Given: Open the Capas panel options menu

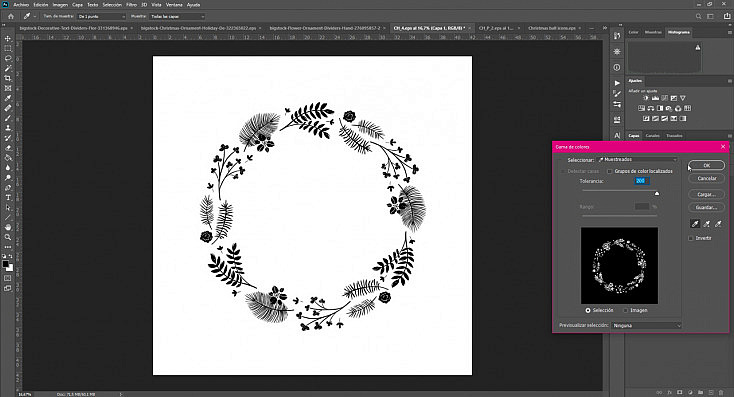Looking at the screenshot, I should pyautogui.click(x=729, y=136).
